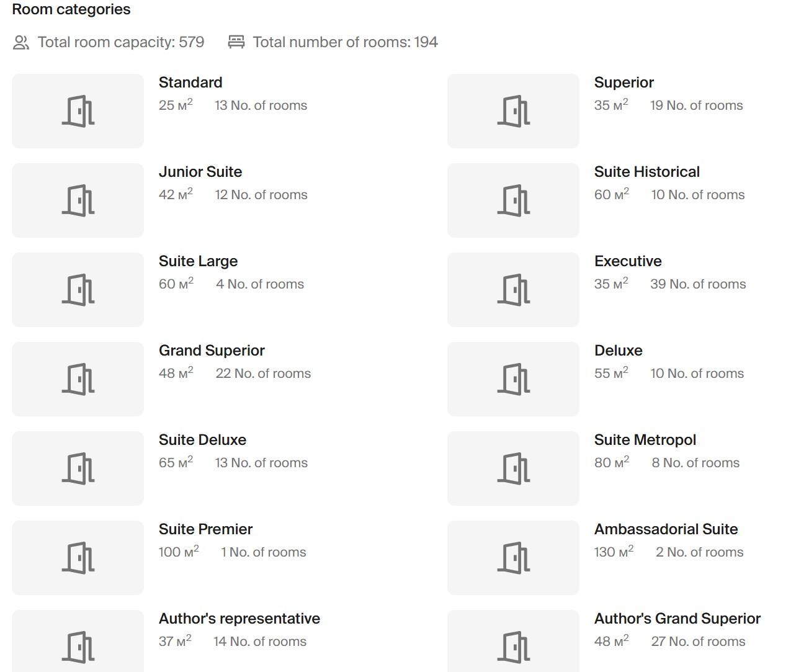Click the Deluxe room door icon
Viewport: 809px width, 672px height.
point(514,379)
